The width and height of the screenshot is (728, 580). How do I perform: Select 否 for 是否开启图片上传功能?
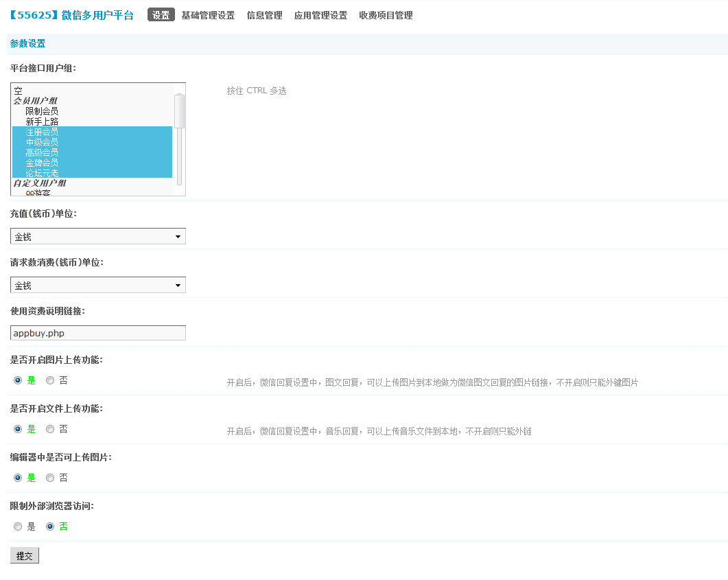coord(50,380)
